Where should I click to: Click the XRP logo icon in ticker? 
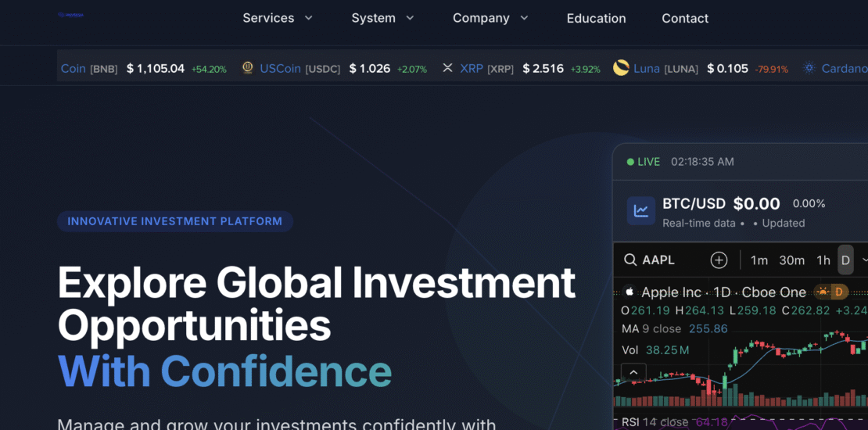[448, 68]
